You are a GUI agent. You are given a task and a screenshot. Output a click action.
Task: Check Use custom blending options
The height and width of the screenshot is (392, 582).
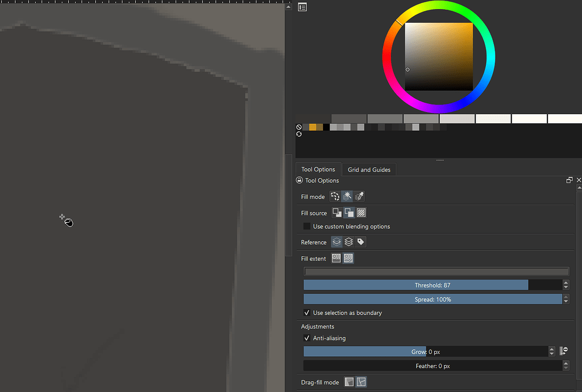click(307, 226)
